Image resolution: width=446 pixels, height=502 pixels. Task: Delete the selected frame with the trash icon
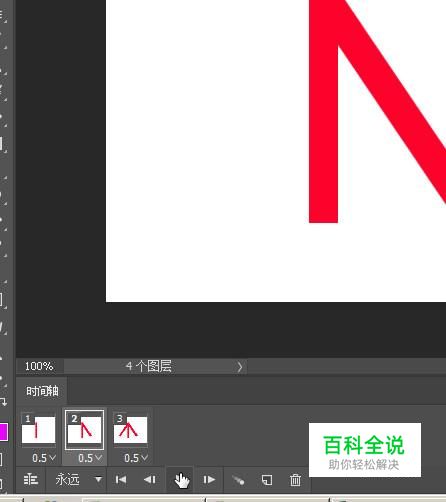[x=295, y=480]
